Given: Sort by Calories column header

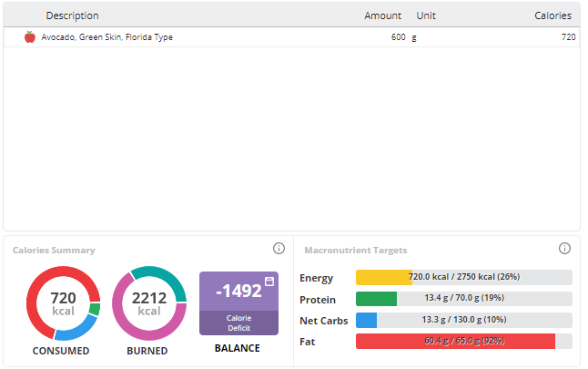Looking at the screenshot, I should [x=553, y=15].
